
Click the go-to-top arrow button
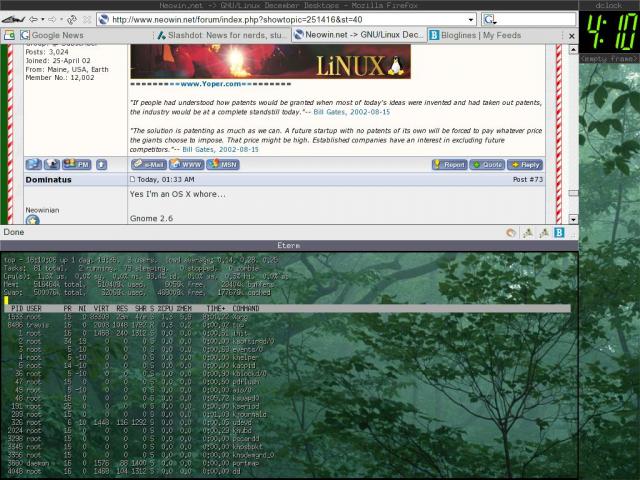coord(102,164)
